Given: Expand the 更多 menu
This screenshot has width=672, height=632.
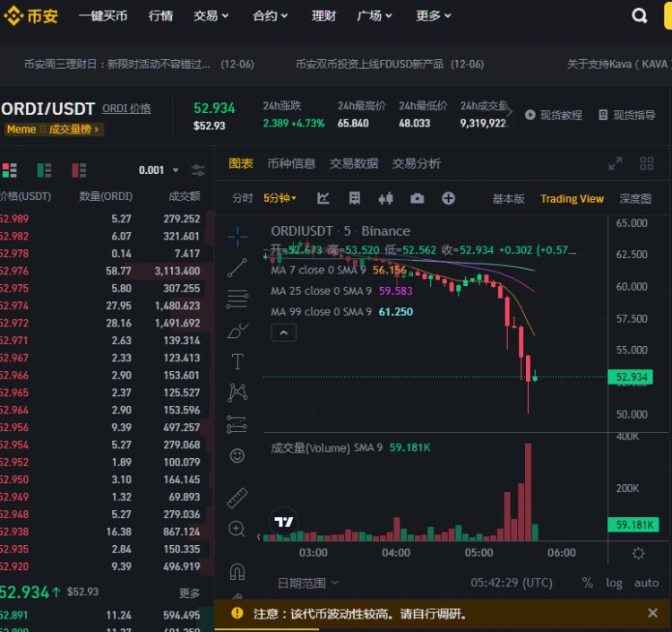Looking at the screenshot, I should [x=434, y=16].
